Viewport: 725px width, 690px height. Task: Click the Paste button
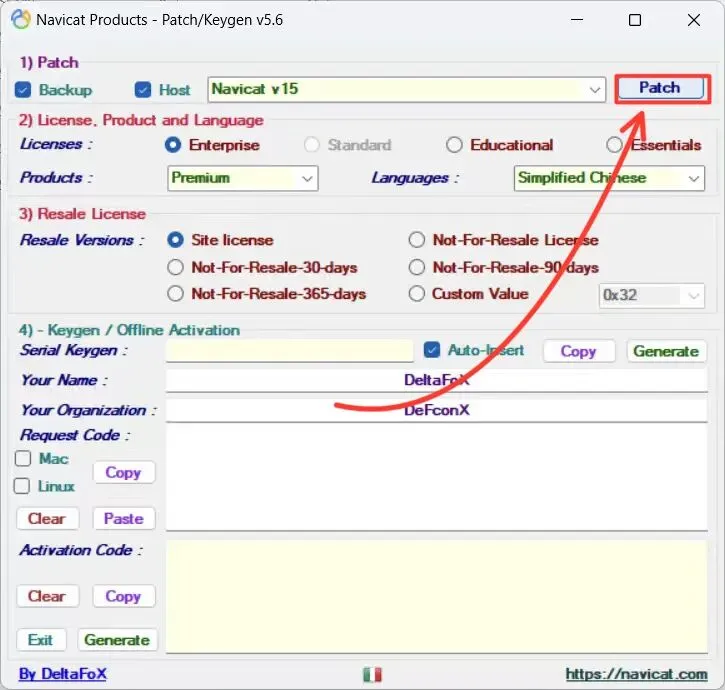[x=123, y=518]
